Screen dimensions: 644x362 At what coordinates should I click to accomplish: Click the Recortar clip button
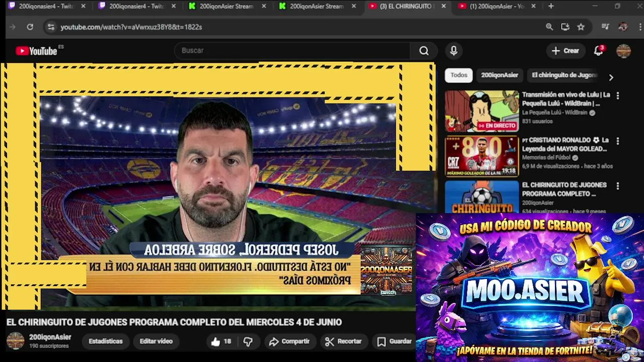[x=343, y=341]
